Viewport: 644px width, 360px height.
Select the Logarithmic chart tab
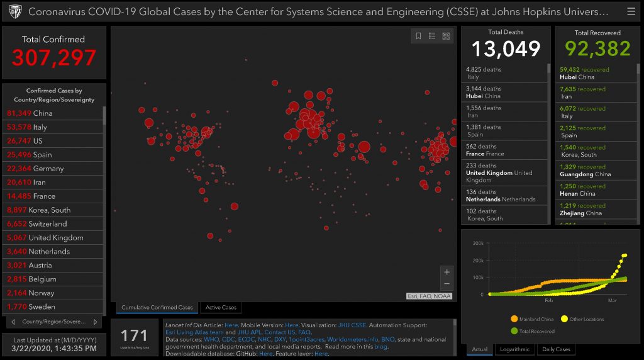[514, 349]
